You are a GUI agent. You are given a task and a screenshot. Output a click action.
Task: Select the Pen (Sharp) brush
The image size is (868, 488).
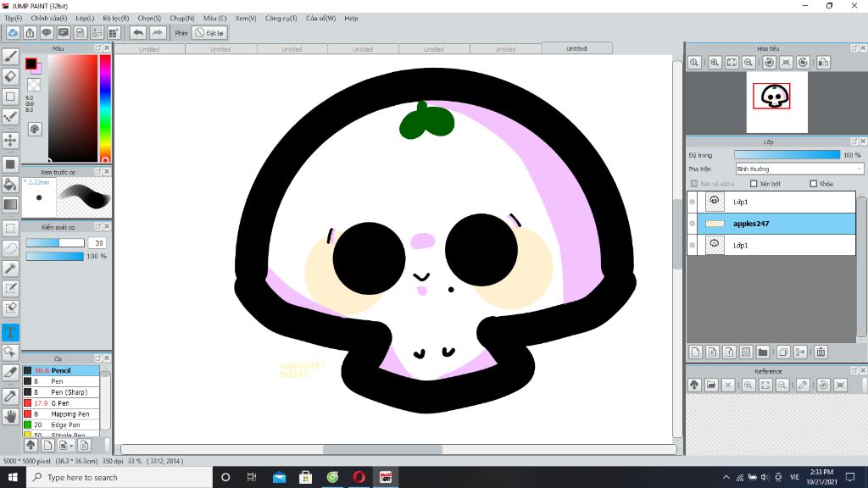pos(61,392)
